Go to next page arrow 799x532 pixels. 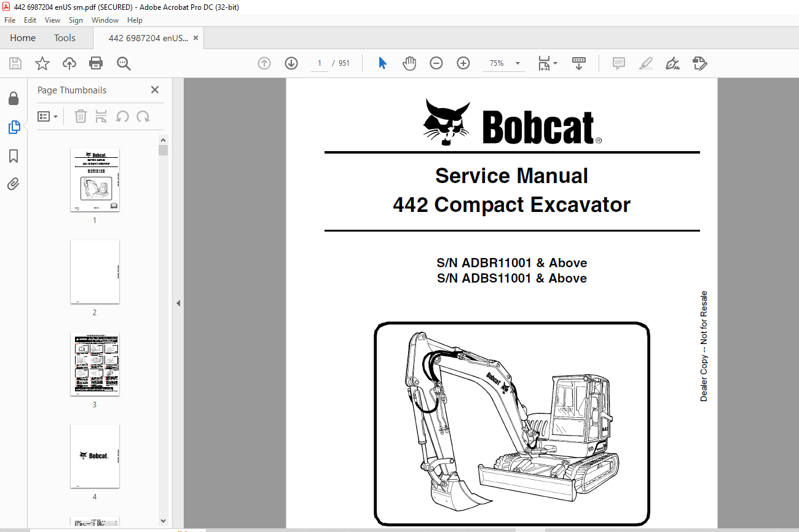pos(291,63)
